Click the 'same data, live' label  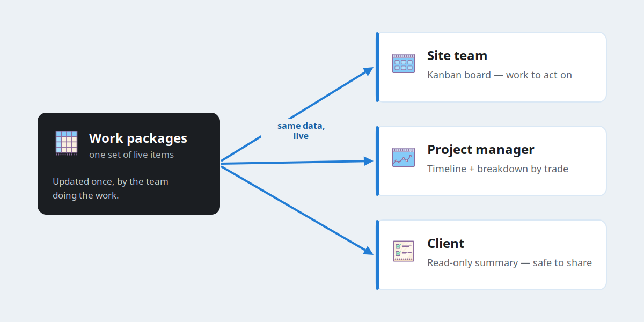[x=301, y=131]
